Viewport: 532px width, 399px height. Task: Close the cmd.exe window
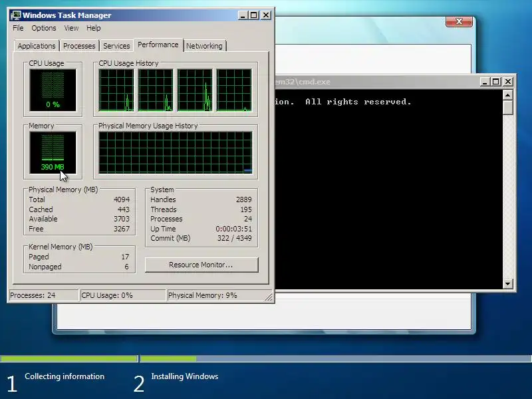point(508,82)
